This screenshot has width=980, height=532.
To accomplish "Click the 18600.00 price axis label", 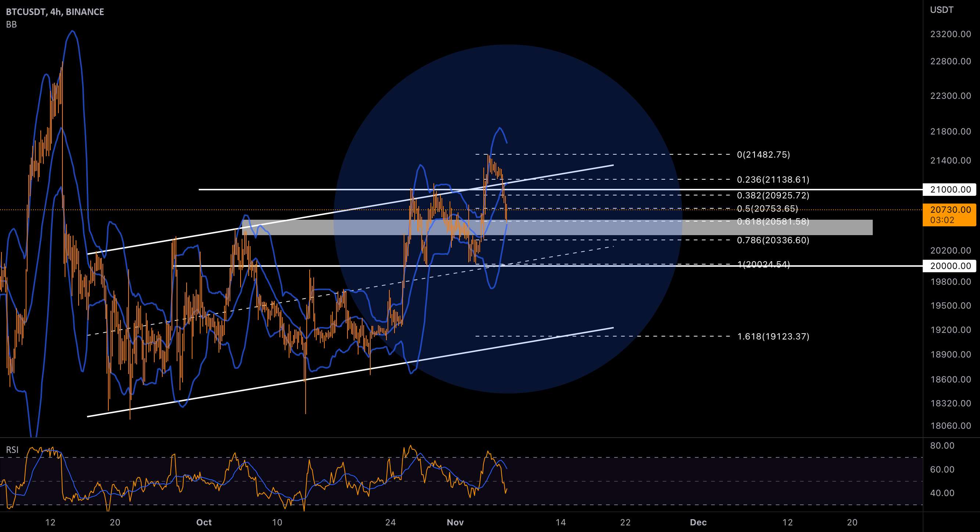I will click(x=951, y=380).
